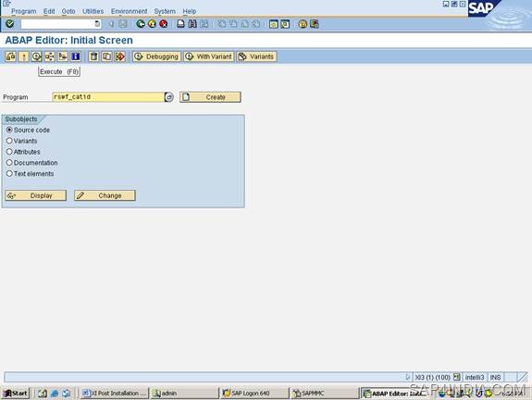The width and height of the screenshot is (532, 400).
Task: Click the green Enter checkmark icon
Action: (x=10, y=24)
